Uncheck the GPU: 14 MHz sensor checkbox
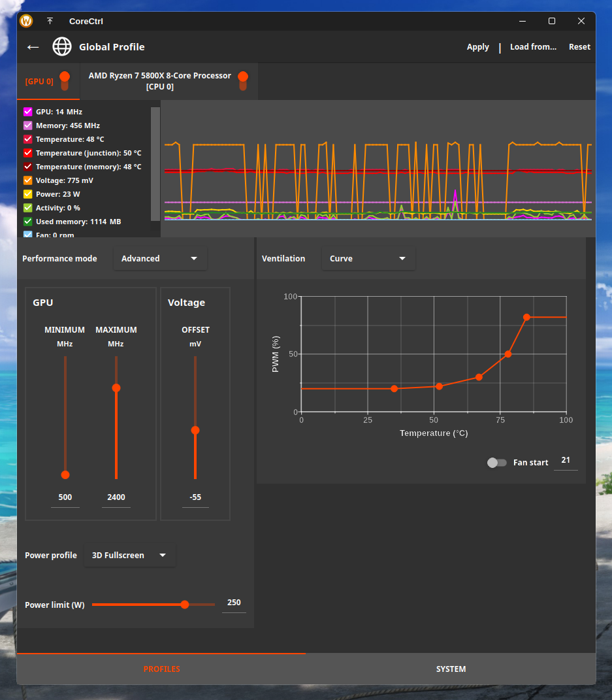The width and height of the screenshot is (612, 700). pos(27,112)
